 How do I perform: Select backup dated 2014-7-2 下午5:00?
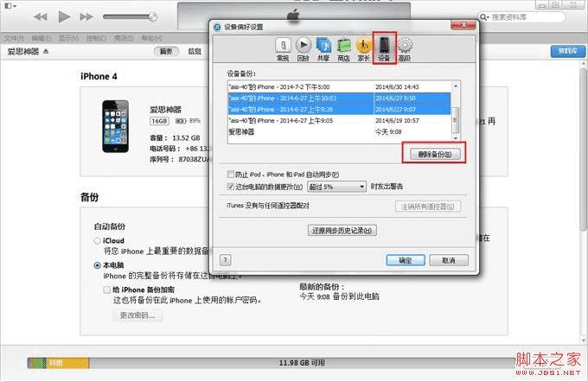(339, 87)
